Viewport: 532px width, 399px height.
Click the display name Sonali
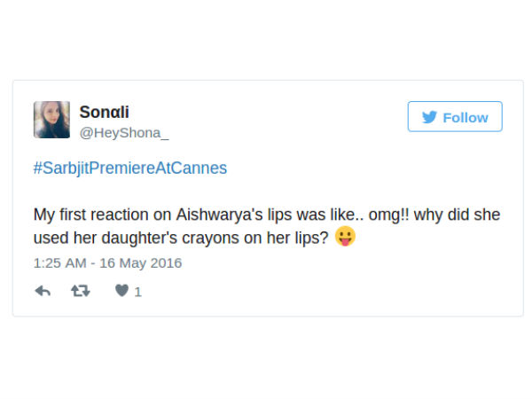[x=104, y=112]
